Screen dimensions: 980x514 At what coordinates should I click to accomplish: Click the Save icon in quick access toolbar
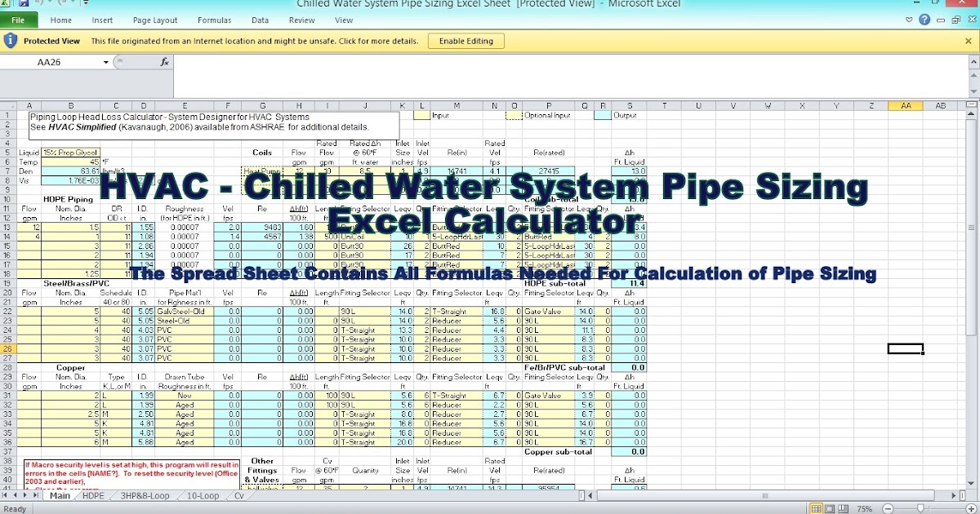[x=22, y=3]
